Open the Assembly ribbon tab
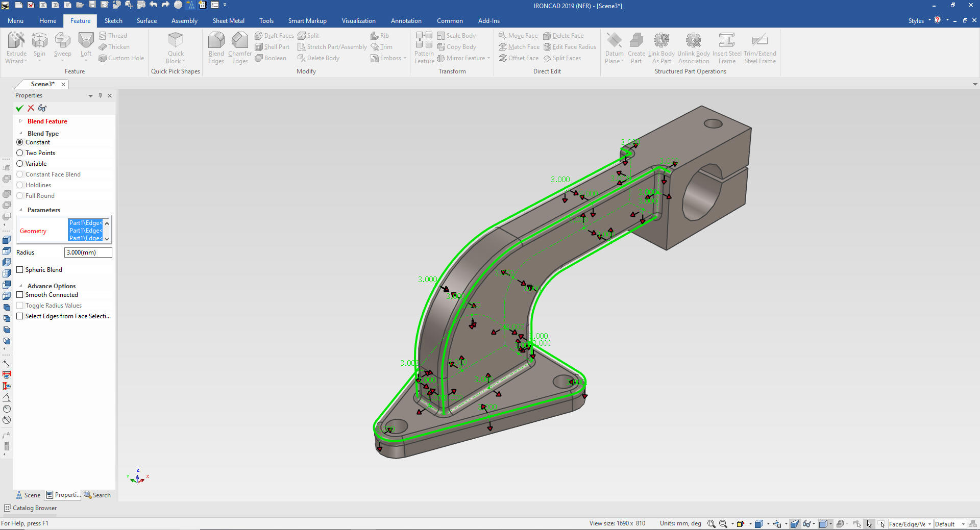Viewport: 980px width, 530px height. (x=184, y=21)
